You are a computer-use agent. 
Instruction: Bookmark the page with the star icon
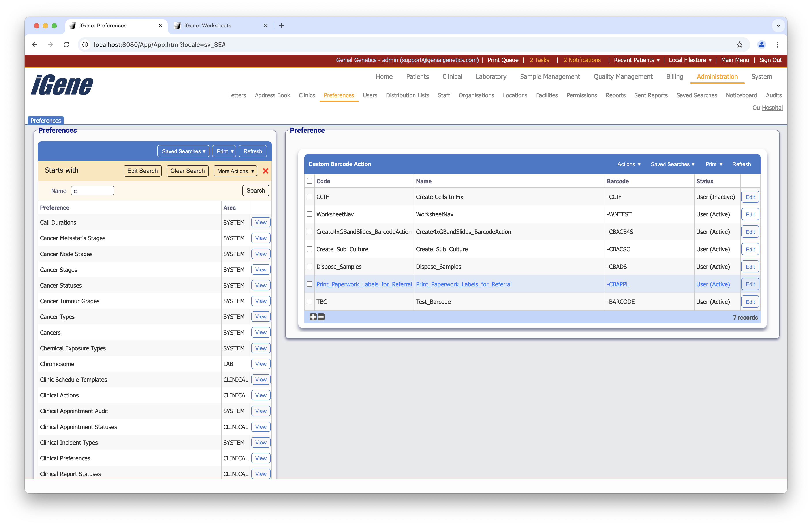point(739,45)
